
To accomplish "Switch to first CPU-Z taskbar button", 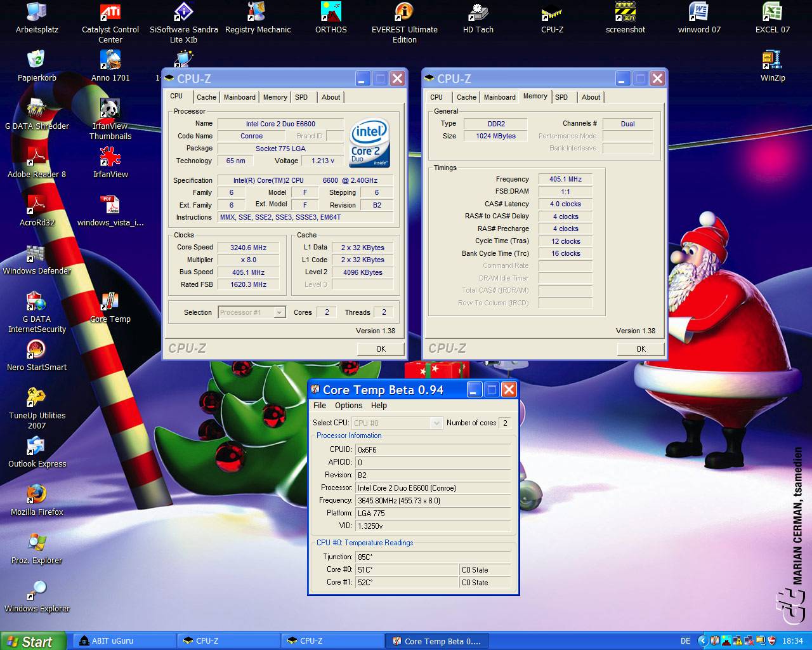I will click(x=229, y=641).
